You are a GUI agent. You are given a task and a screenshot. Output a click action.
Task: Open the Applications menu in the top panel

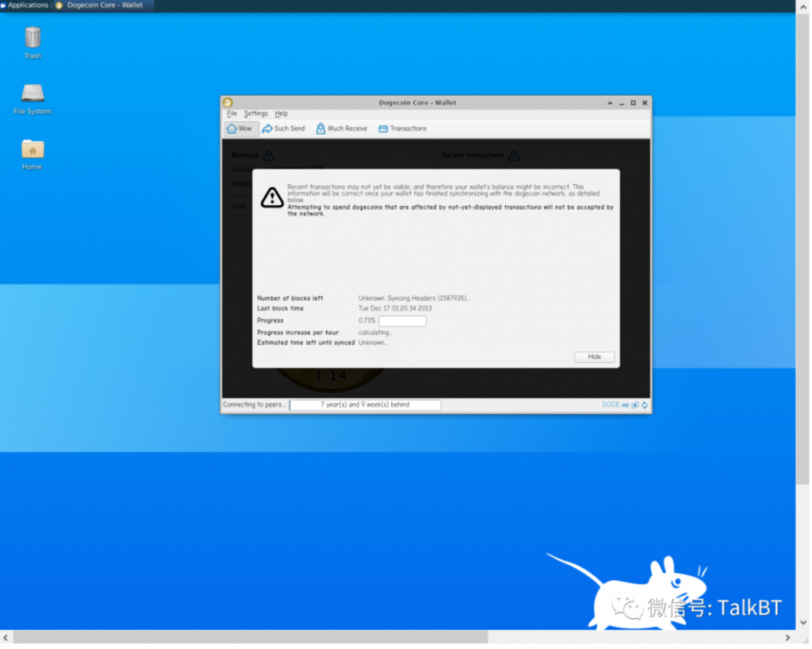[25, 6]
